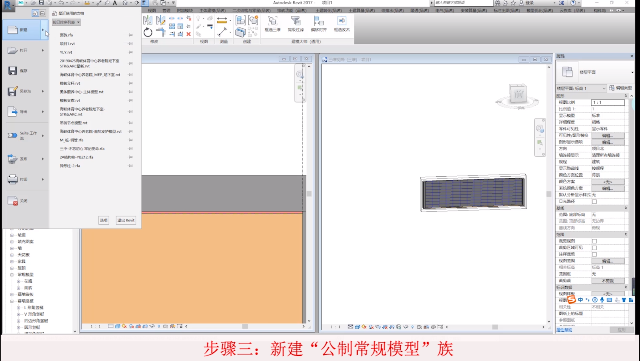Expand the New menu arrow
The height and width of the screenshot is (361, 640).
[43, 30]
